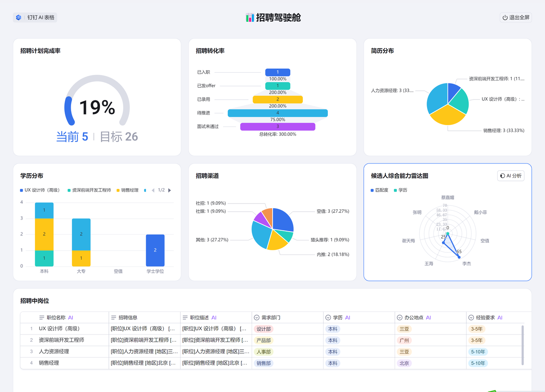Image resolution: width=545 pixels, height=392 pixels.
Task: Click the AI tag beside 办公地点 header
Action: (x=428, y=318)
